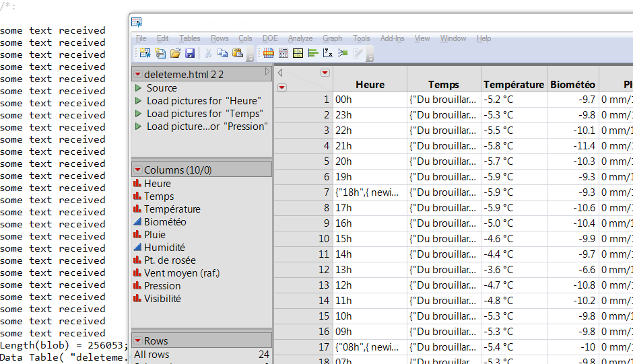Click the nominal icon beside Pression
Image resolution: width=633 pixels, height=364 pixels.
pos(137,285)
